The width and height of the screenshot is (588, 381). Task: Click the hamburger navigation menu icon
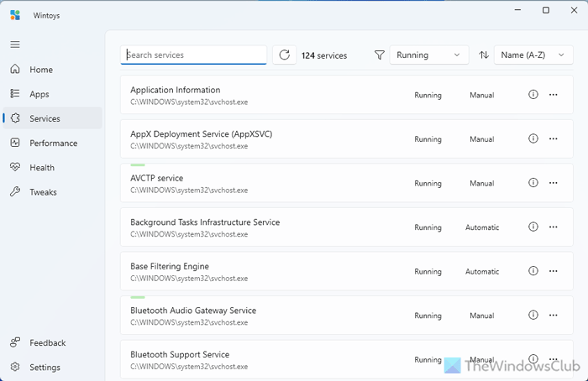pos(15,44)
